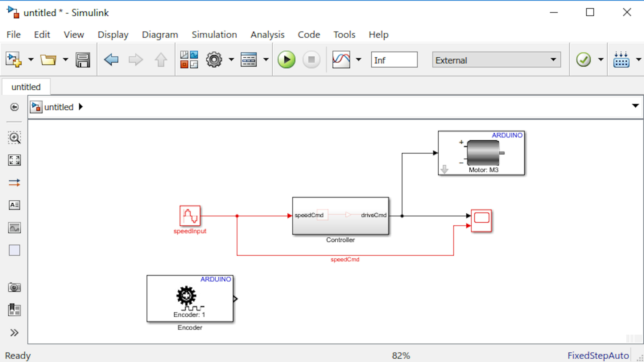Click the Encoder block name label
Screen dimensions: 644x362
click(190, 328)
